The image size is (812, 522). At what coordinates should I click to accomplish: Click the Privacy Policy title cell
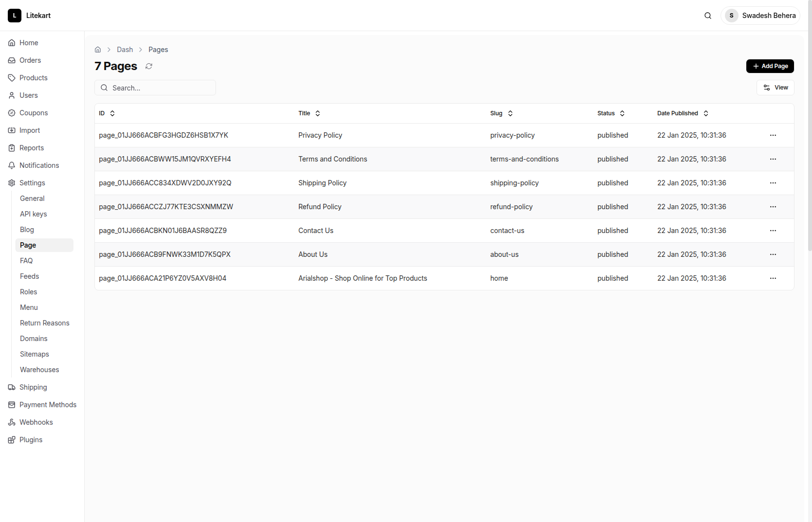tap(320, 135)
